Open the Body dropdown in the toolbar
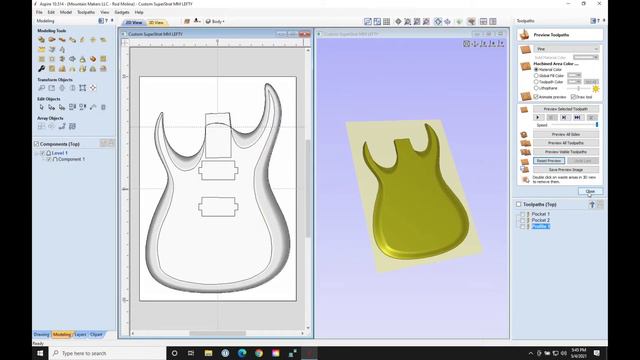640x360 pixels. pyautogui.click(x=215, y=21)
